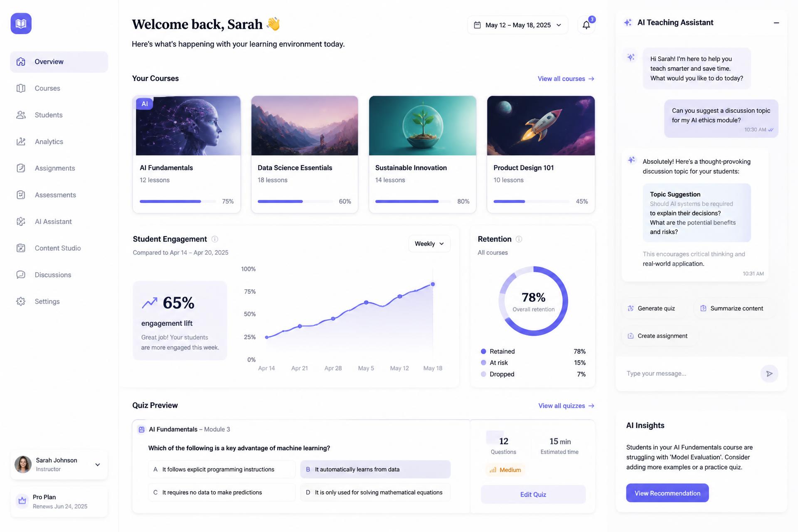Click Sarah Johnson's profile avatar

pos(23,465)
